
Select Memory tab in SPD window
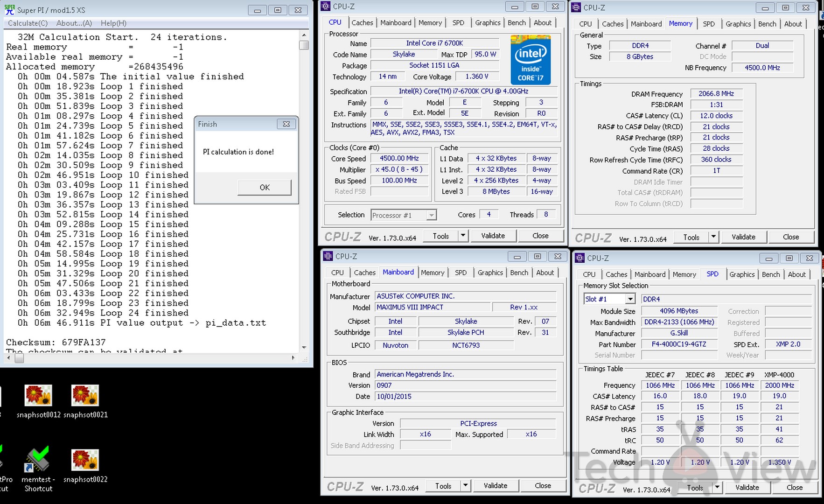click(x=684, y=274)
